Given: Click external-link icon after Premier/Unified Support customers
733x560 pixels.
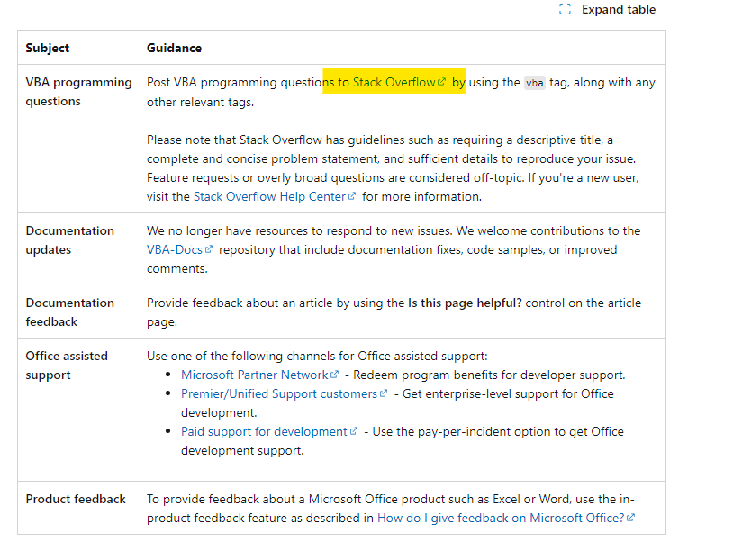Looking at the screenshot, I should point(384,393).
